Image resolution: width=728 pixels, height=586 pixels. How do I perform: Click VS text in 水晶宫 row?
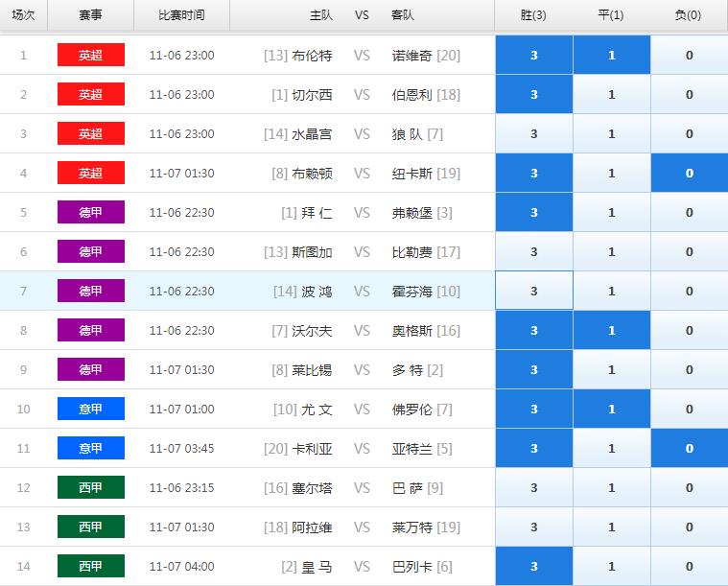[x=362, y=134]
